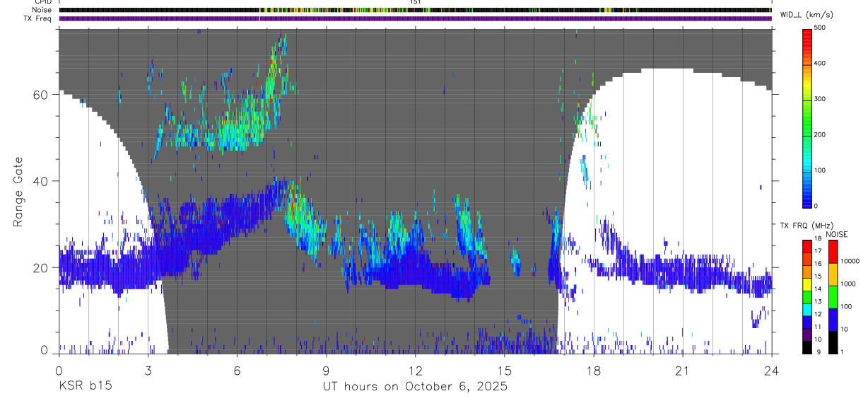Screen dimensions: 868x401
Task: Click the yellow 14-15 MHz swatch in TX FRQ legend
Action: (x=807, y=283)
